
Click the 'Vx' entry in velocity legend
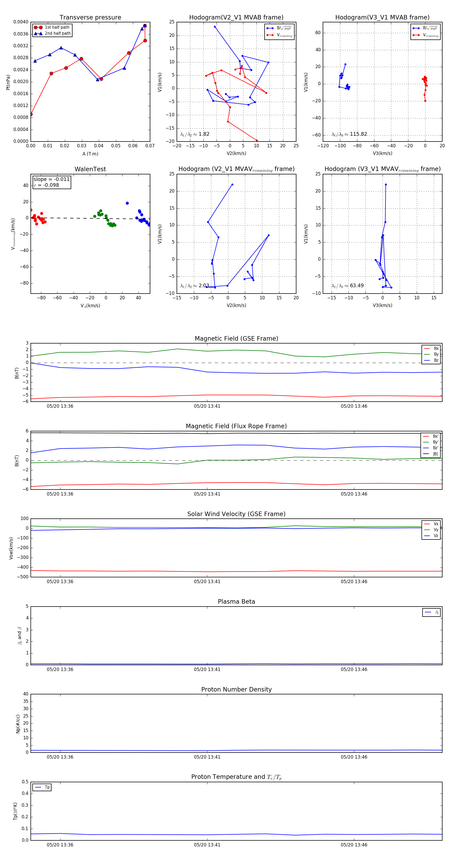431,524
